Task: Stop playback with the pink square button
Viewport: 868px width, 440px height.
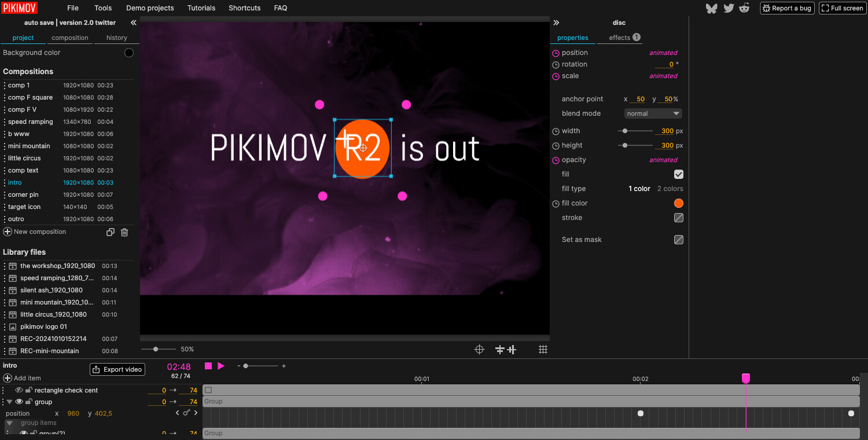Action: click(208, 366)
